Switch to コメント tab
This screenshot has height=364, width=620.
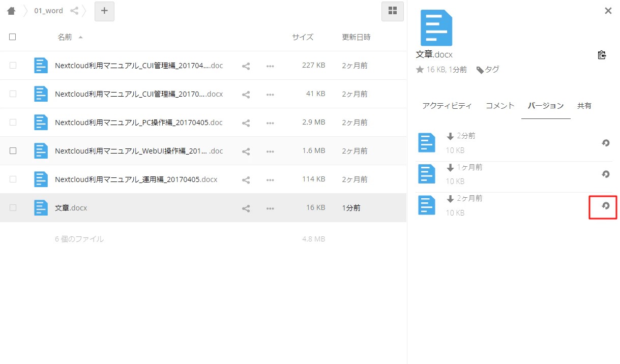coord(500,106)
